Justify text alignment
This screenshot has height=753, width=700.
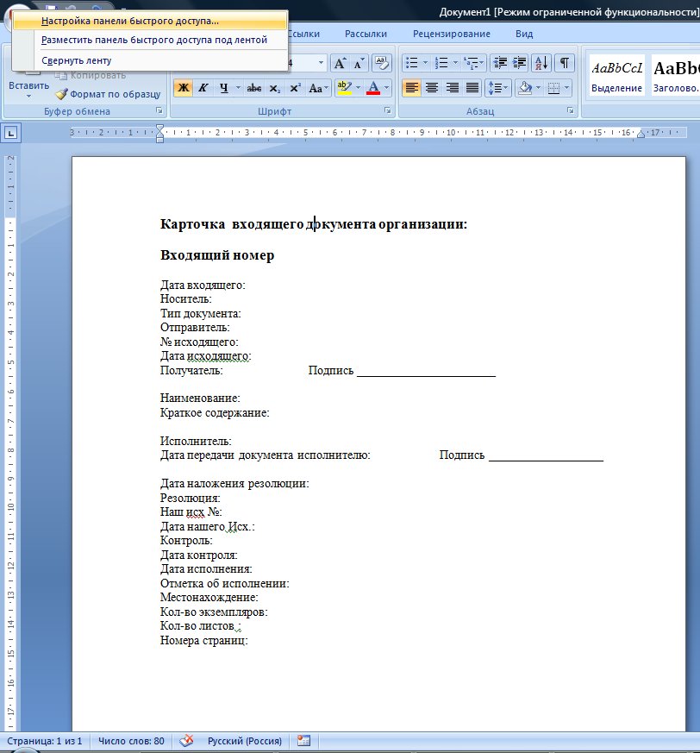(x=472, y=88)
